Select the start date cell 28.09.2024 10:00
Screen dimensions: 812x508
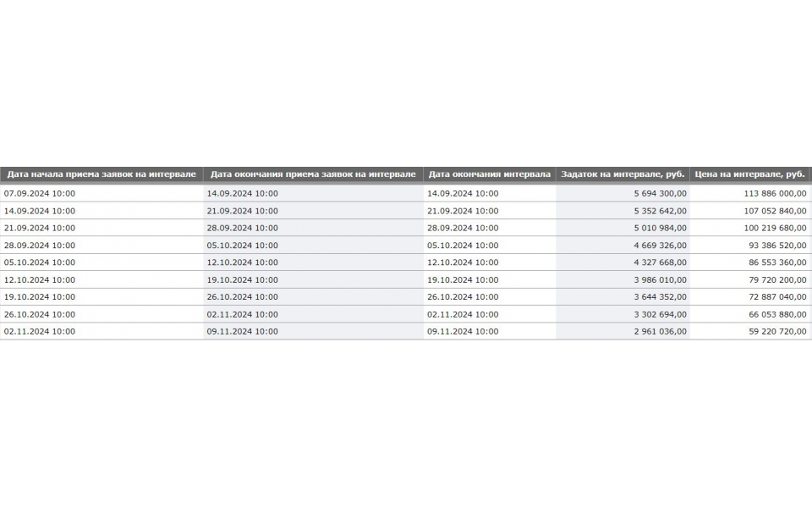101,246
